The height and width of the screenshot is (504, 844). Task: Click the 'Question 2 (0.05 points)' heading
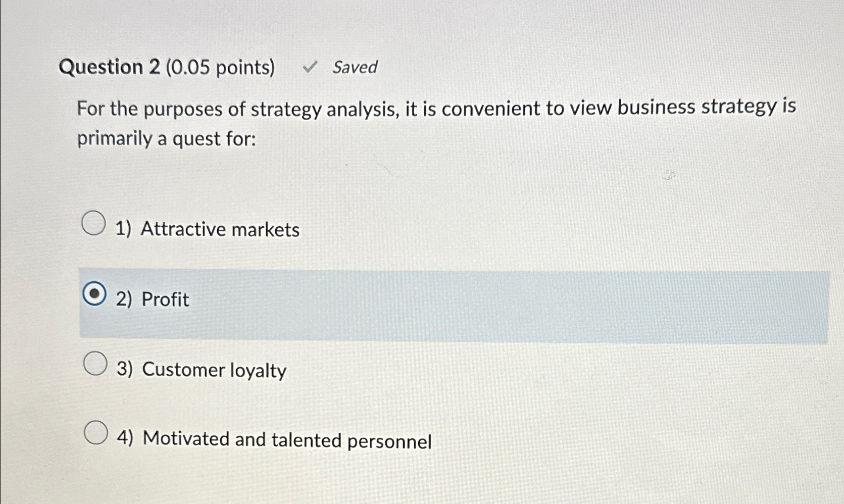point(169,67)
